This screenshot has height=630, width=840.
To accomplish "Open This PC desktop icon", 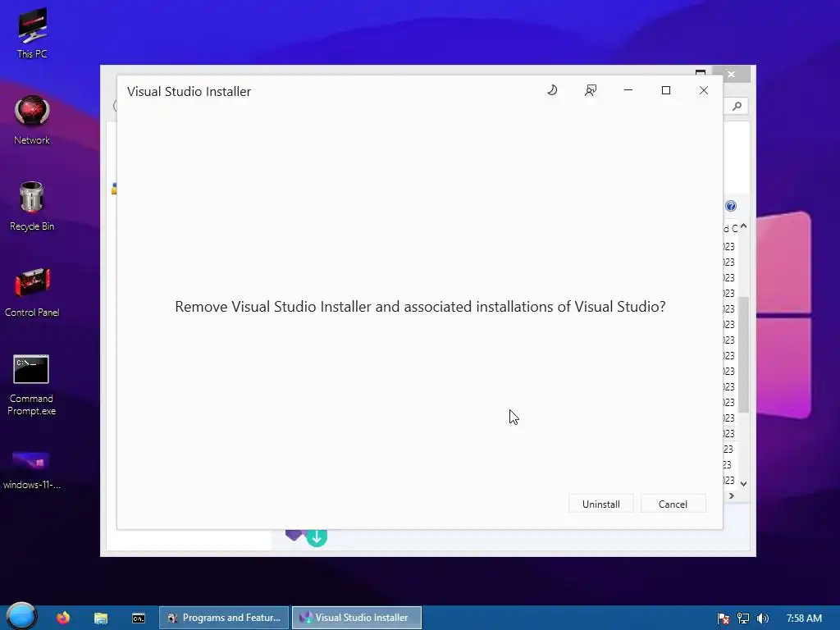I will pos(32,33).
